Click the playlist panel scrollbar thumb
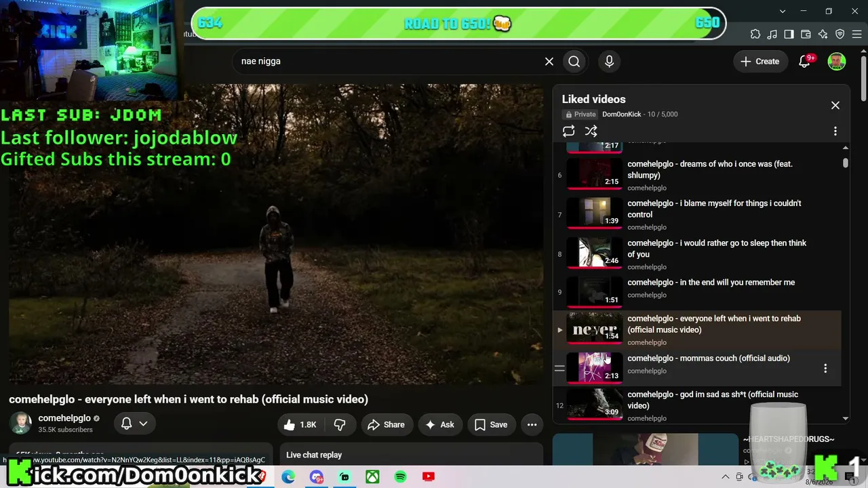Image resolution: width=868 pixels, height=488 pixels. (846, 163)
